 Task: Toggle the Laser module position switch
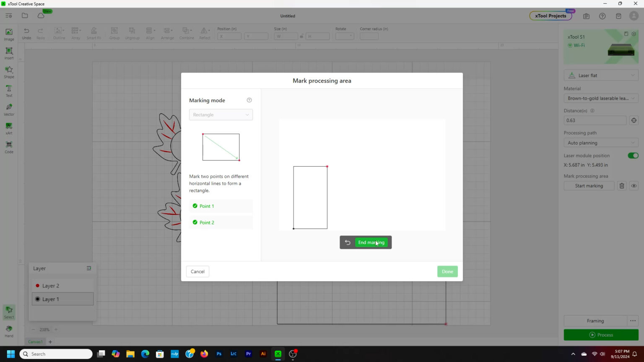[633, 156]
